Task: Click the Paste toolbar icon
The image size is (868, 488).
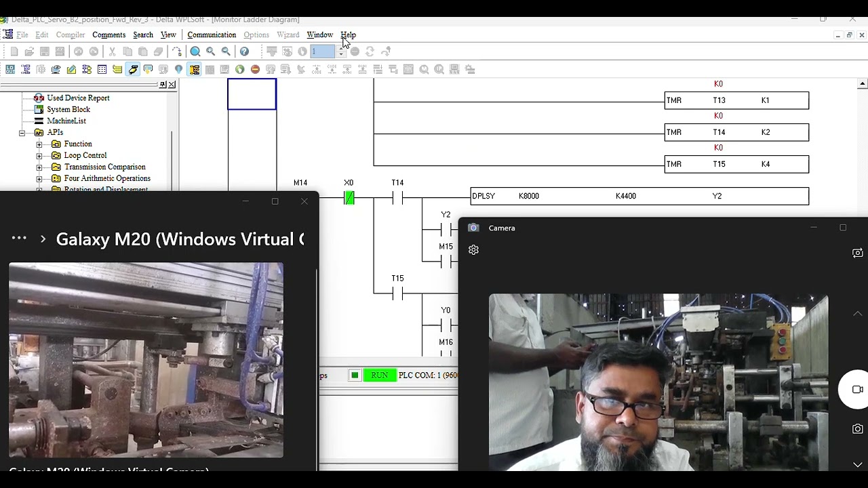Action: coord(143,52)
